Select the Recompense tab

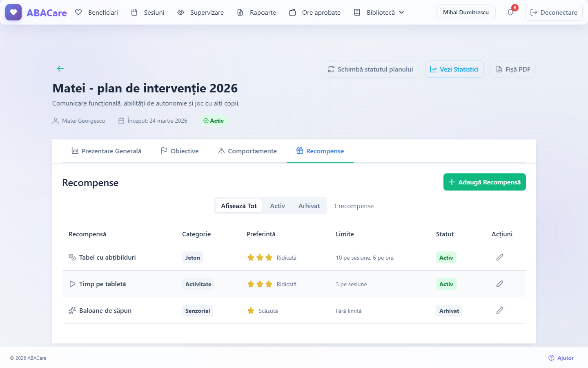[320, 151]
